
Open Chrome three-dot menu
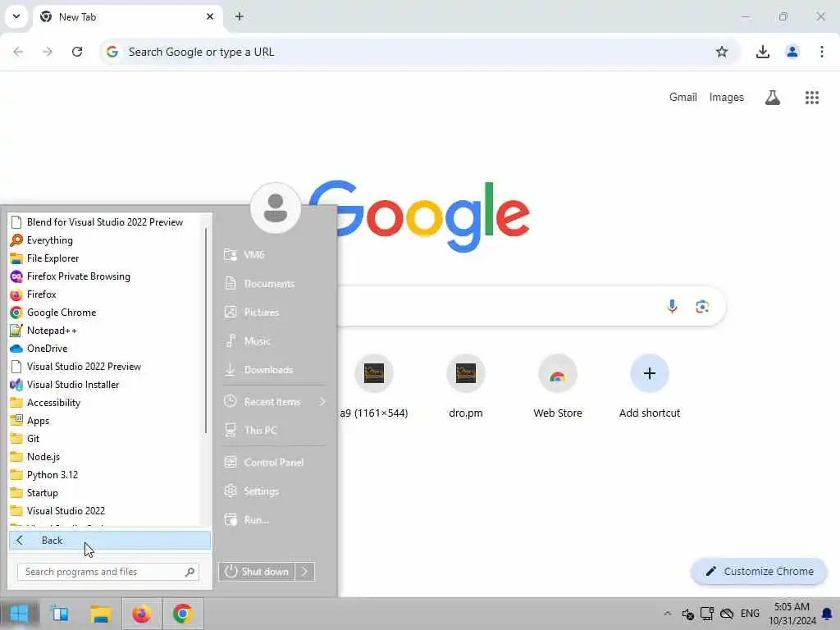click(822, 52)
